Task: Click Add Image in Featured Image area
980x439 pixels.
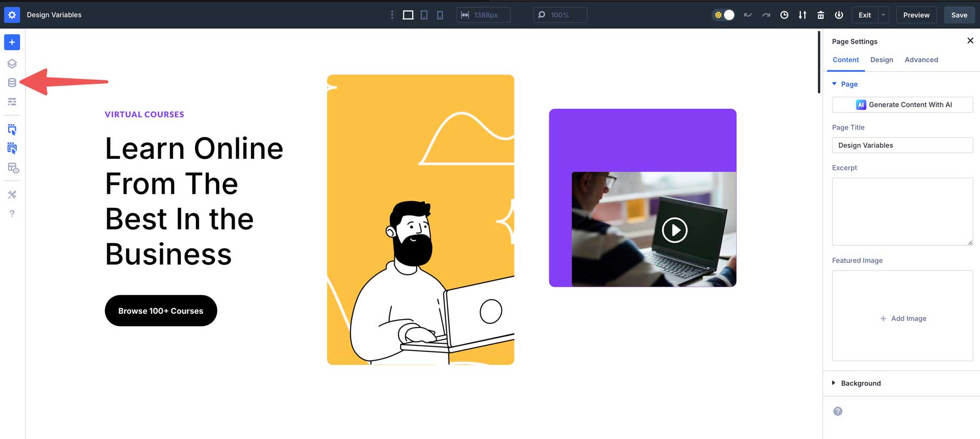Action: tap(903, 318)
